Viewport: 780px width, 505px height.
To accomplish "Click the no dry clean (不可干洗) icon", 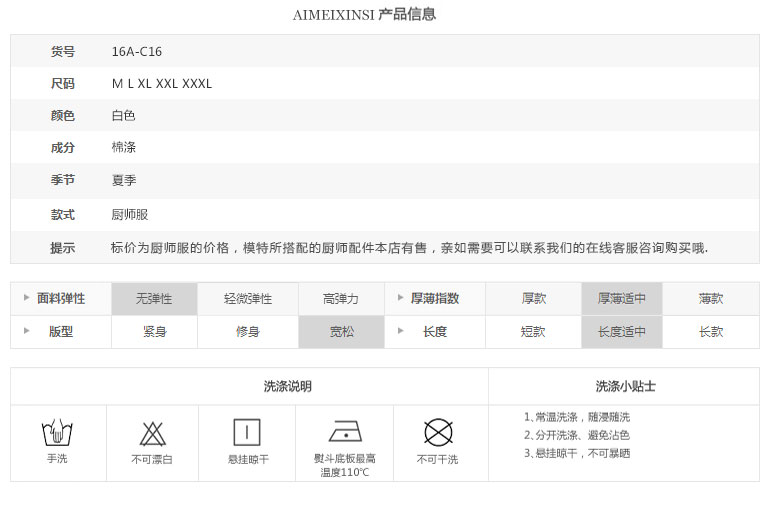I will click(x=438, y=432).
